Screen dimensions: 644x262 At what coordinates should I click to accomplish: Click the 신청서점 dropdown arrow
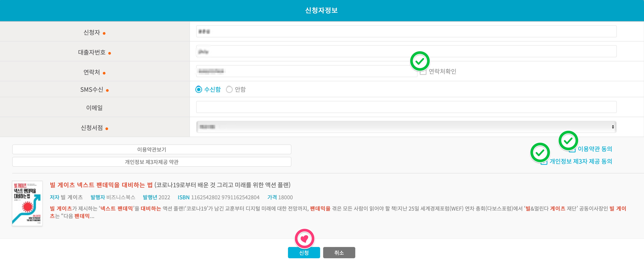(613, 127)
